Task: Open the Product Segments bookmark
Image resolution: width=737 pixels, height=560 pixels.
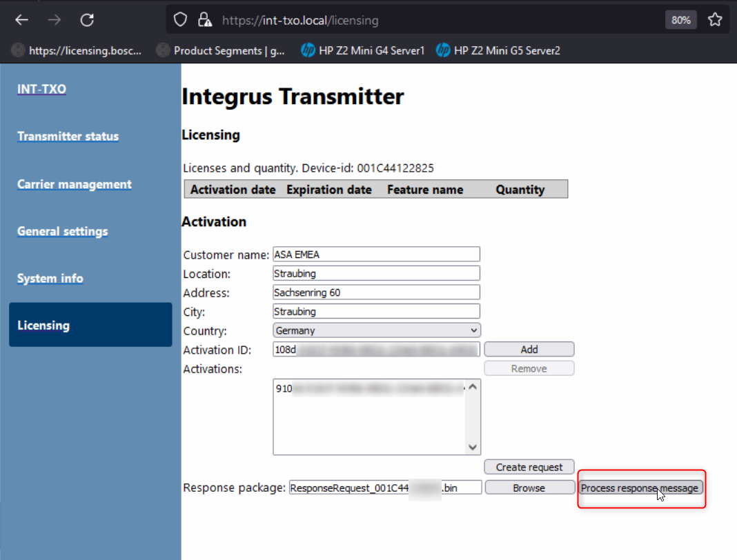Action: 221,50
